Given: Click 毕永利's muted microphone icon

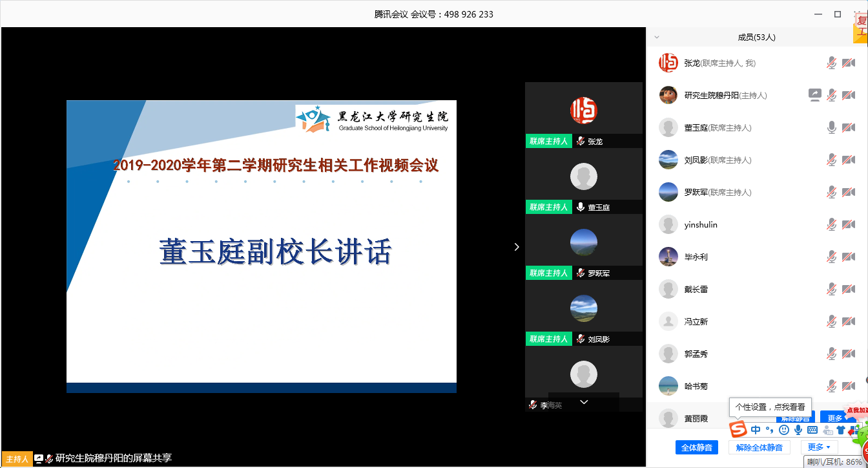Looking at the screenshot, I should [x=832, y=257].
